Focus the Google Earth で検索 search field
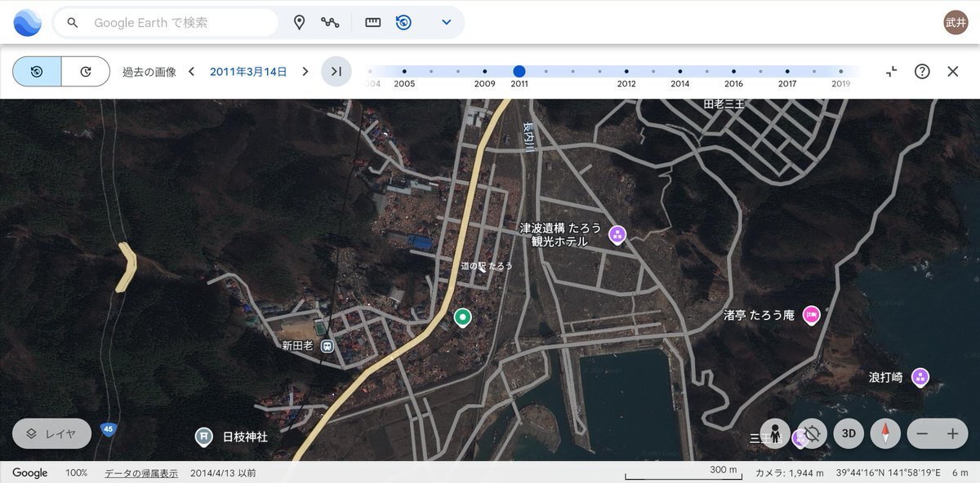This screenshot has height=483, width=980. [x=166, y=23]
